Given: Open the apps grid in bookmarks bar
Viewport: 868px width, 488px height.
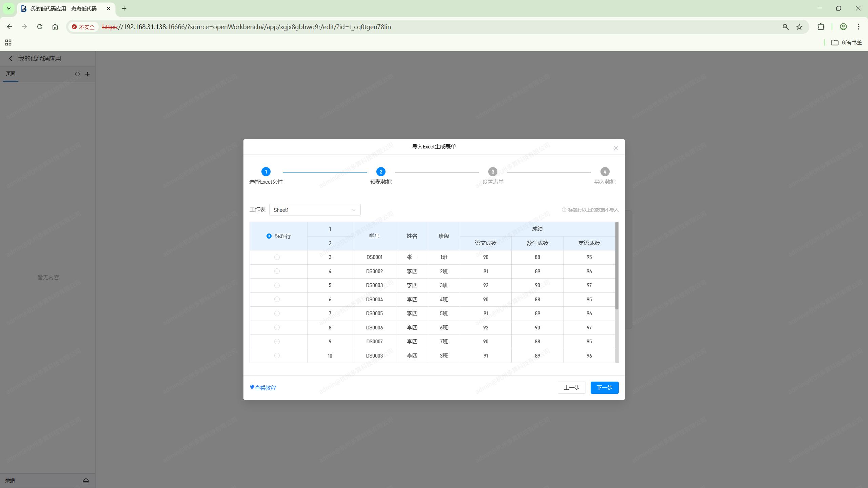Looking at the screenshot, I should (8, 42).
